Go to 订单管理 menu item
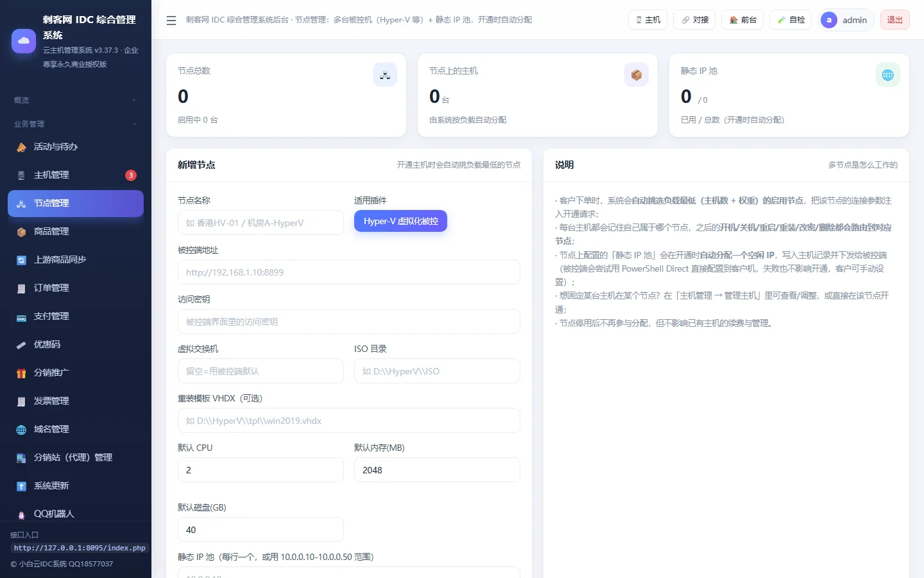924x578 pixels. click(76, 288)
